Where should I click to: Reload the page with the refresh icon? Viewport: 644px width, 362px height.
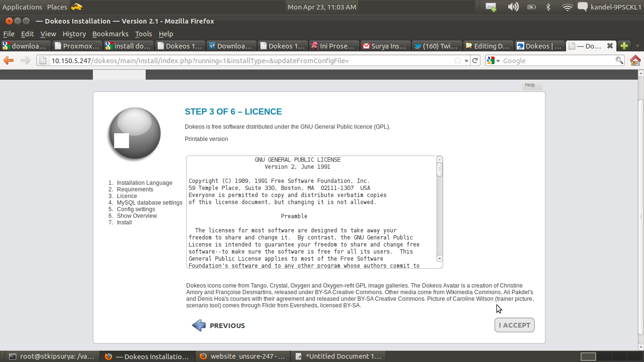(475, 60)
